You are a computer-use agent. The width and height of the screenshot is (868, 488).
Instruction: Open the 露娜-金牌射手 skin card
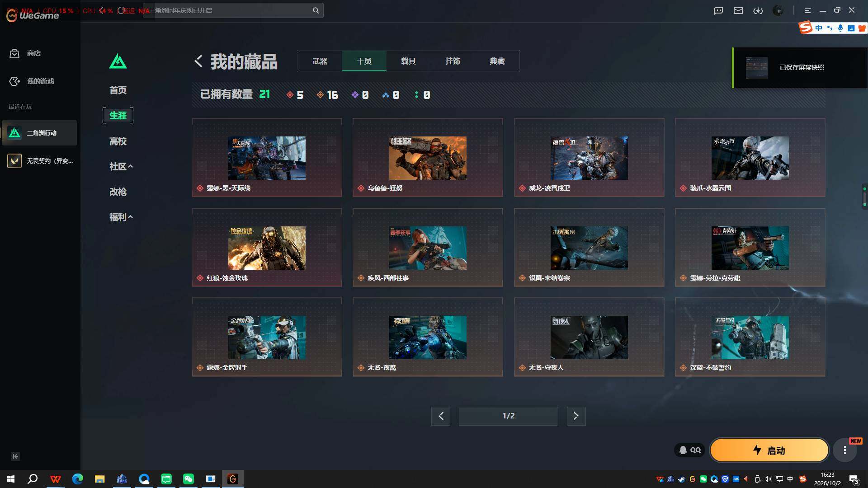click(x=267, y=337)
